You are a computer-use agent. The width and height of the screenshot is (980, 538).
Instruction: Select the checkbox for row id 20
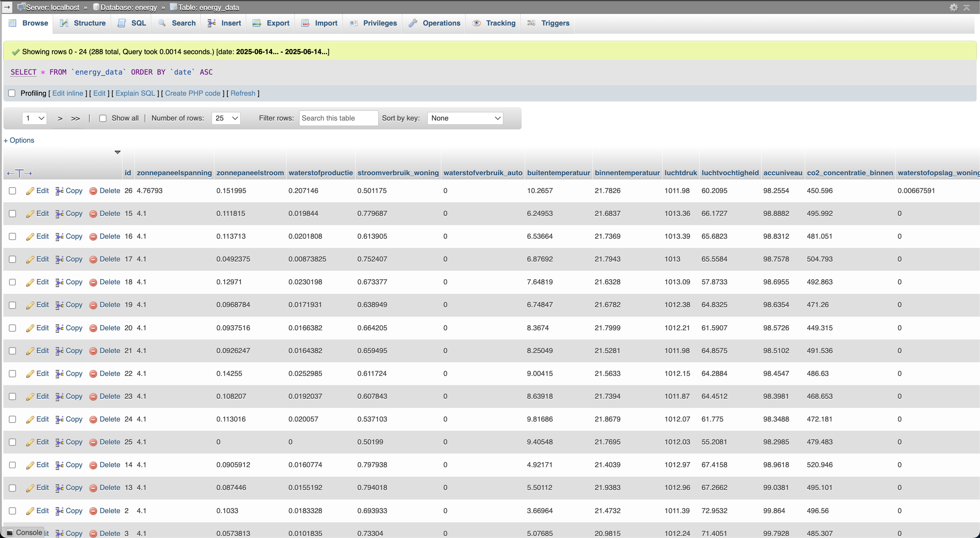click(13, 328)
